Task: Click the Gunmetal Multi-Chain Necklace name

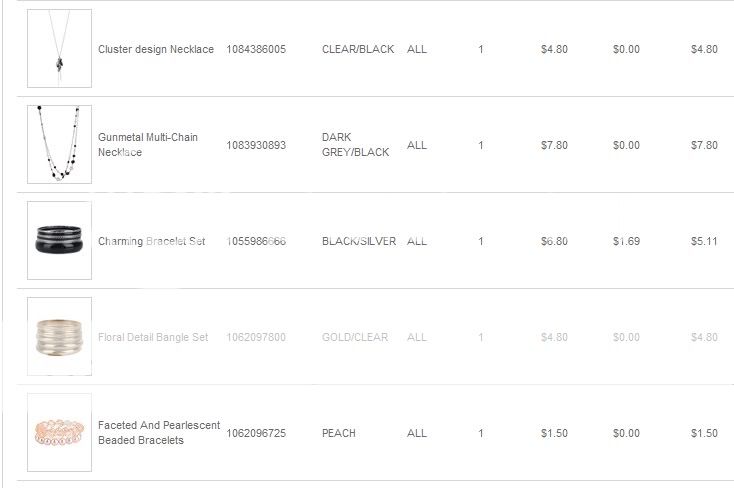Action: [x=148, y=145]
